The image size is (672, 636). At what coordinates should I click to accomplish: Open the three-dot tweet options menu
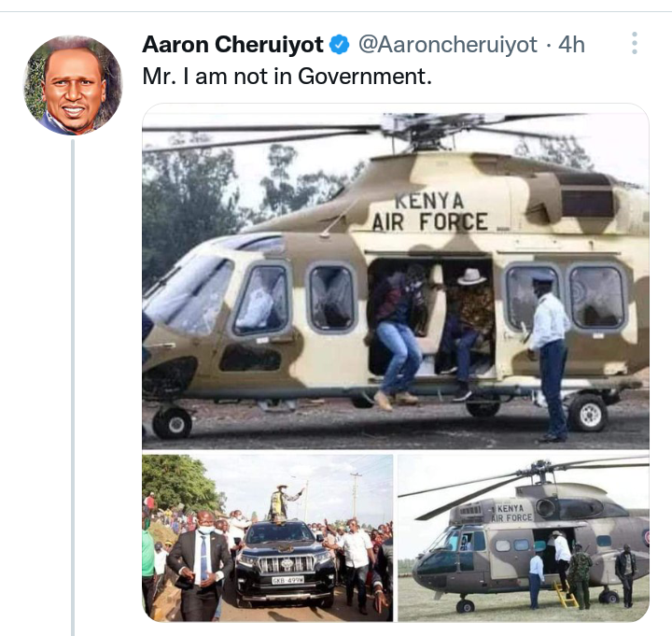pyautogui.click(x=635, y=43)
